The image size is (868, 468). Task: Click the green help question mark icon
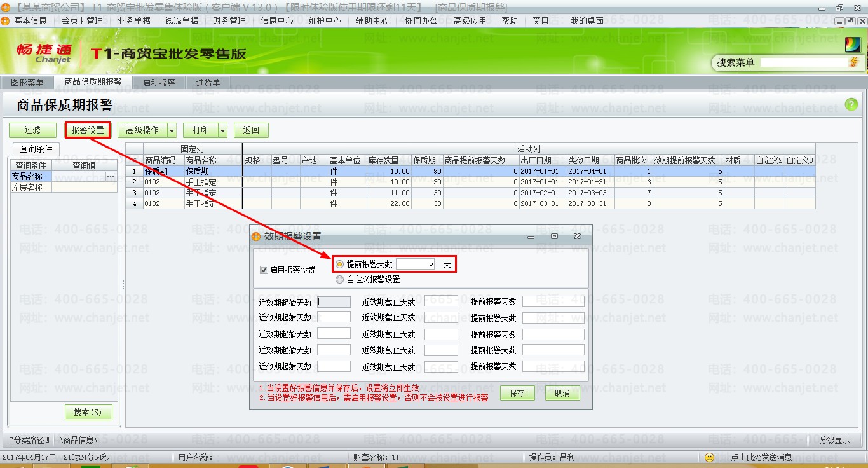[x=851, y=105]
